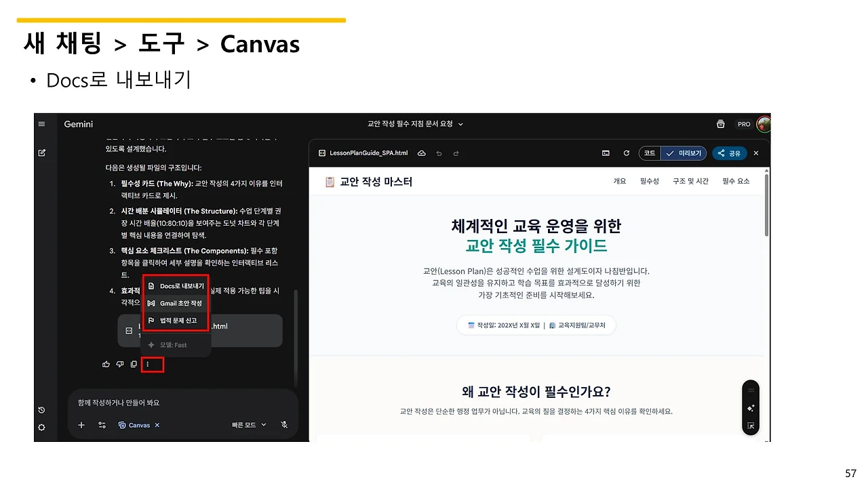Click the heading 교안 작성 필수 가이드
The image size is (868, 488).
(x=536, y=245)
